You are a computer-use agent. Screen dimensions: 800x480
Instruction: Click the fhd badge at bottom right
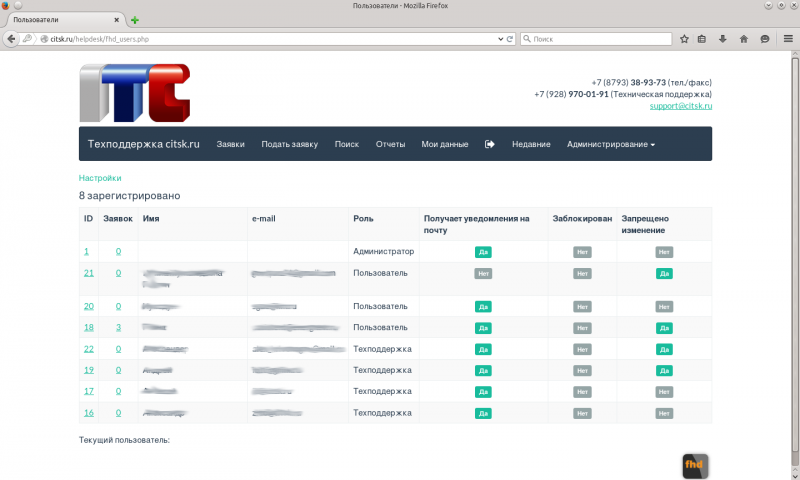pyautogui.click(x=695, y=466)
